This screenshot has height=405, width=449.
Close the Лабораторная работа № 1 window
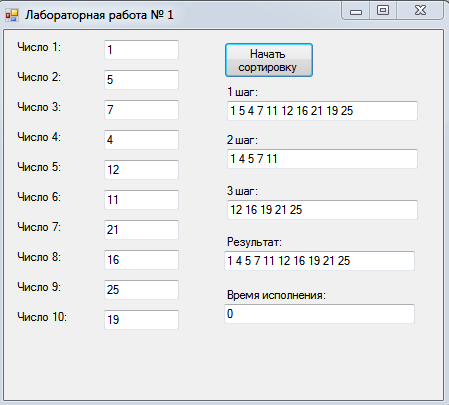[x=420, y=11]
